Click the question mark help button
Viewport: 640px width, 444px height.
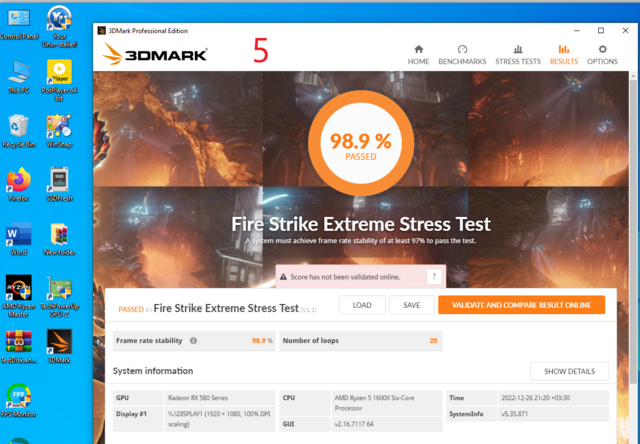tap(434, 277)
